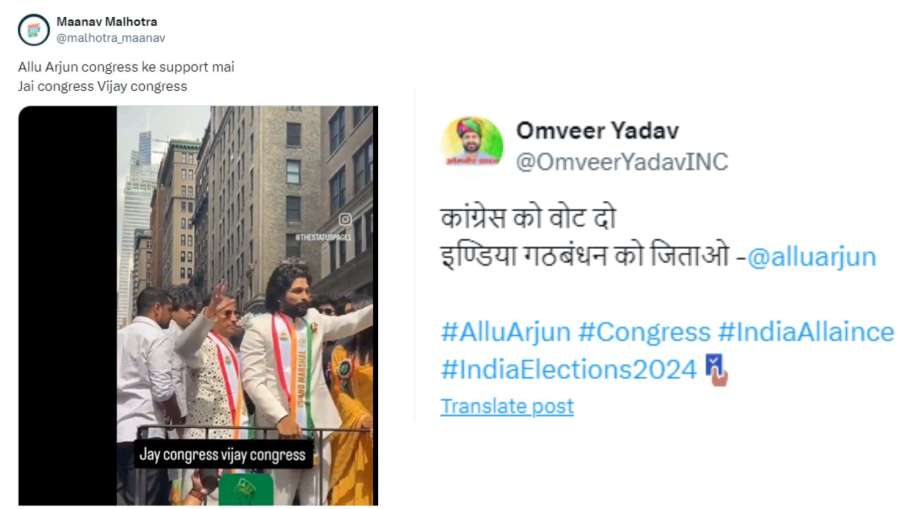Click the 'Jay congress vijay congress' caption
This screenshot has height=509, width=905.
(x=222, y=455)
